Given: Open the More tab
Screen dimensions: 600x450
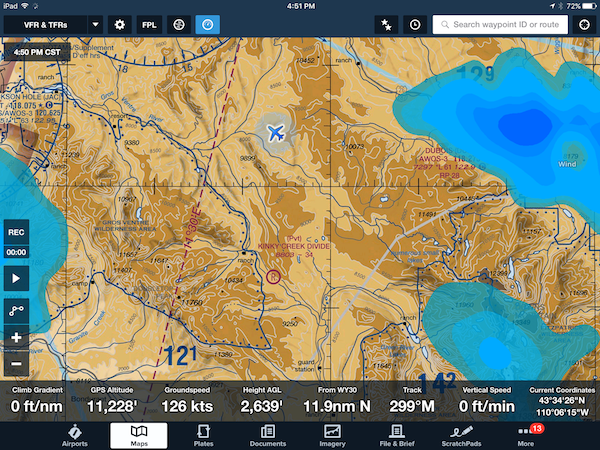Looking at the screenshot, I should coord(526,436).
